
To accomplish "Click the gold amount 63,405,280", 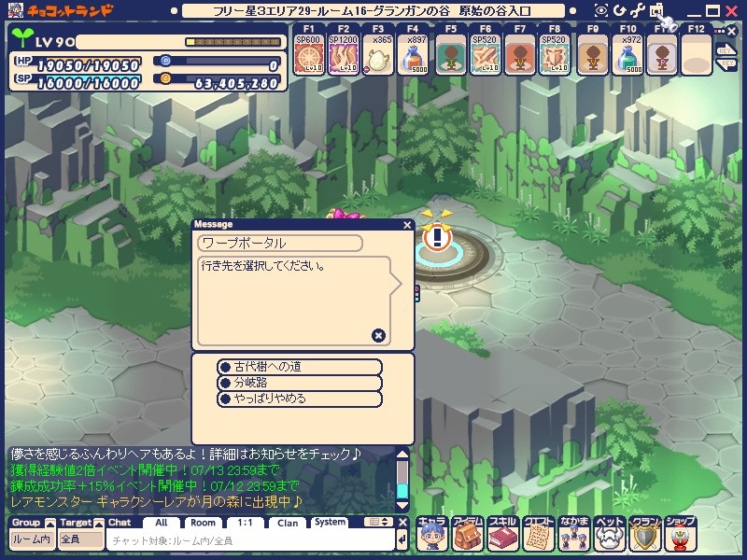I will point(236,83).
